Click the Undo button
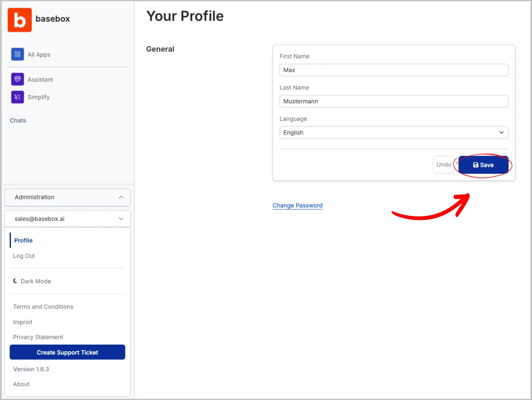 (444, 165)
